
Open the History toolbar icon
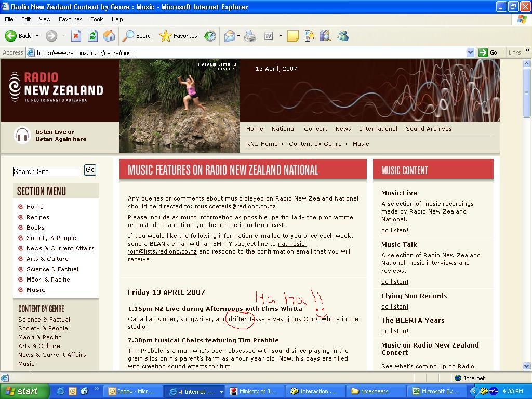pyautogui.click(x=210, y=36)
